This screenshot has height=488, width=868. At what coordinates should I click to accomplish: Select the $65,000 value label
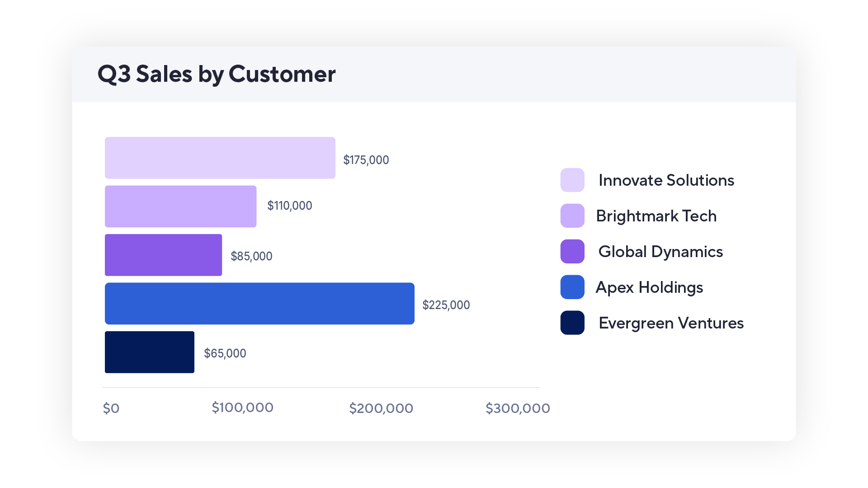coord(225,353)
